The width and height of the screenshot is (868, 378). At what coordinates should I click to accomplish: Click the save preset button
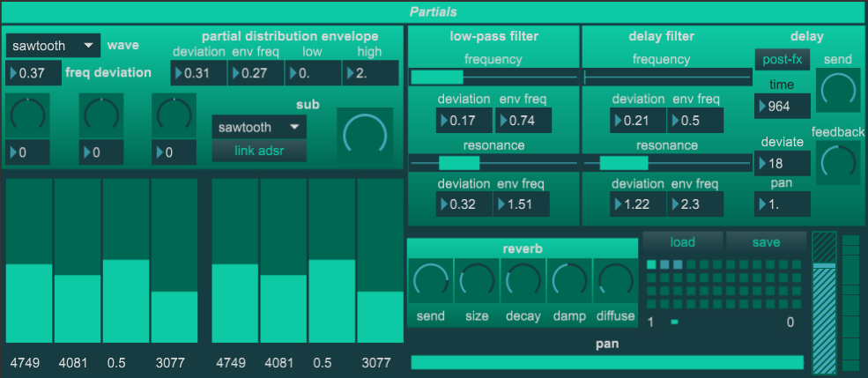(x=766, y=241)
